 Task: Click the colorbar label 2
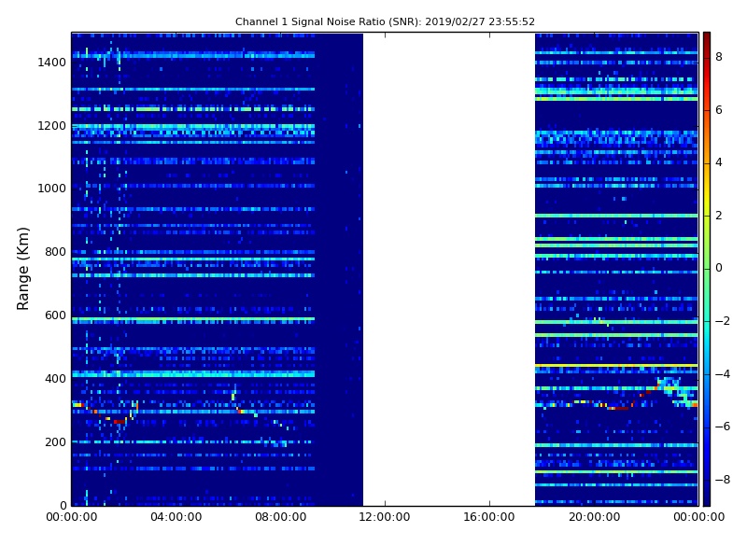click(x=719, y=216)
